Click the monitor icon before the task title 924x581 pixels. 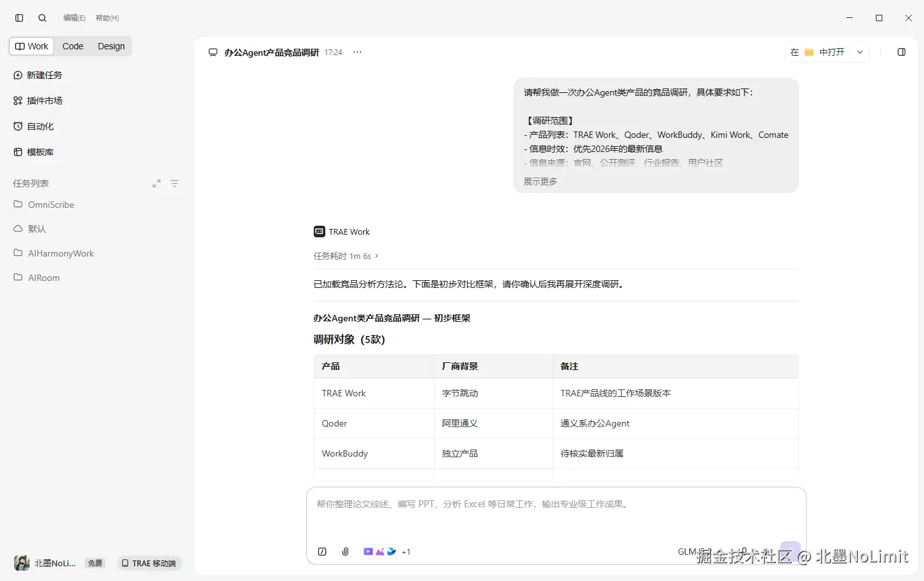213,53
